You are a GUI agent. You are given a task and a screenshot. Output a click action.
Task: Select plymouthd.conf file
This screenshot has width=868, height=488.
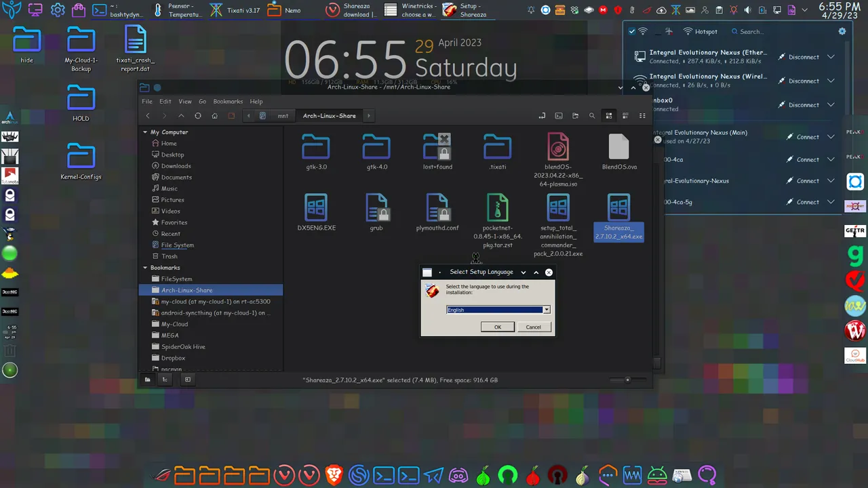click(x=437, y=207)
